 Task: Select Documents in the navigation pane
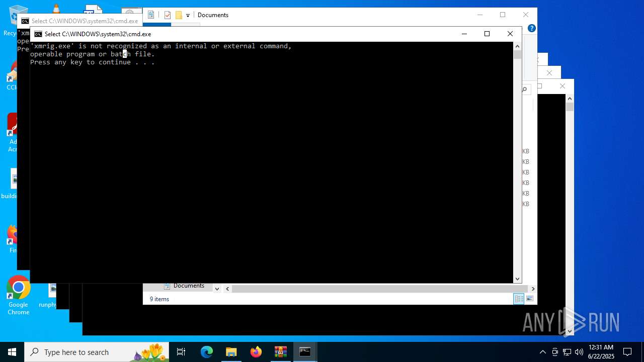click(x=189, y=286)
